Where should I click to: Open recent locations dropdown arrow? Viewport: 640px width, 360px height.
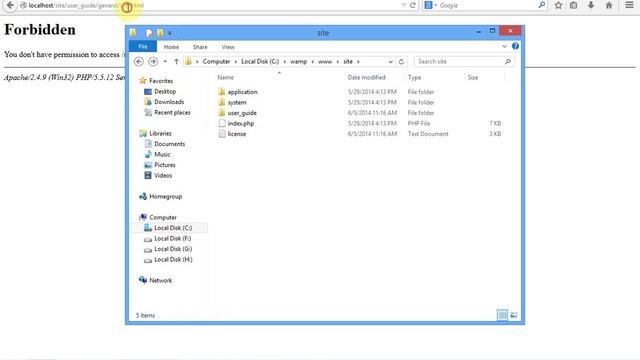point(165,62)
